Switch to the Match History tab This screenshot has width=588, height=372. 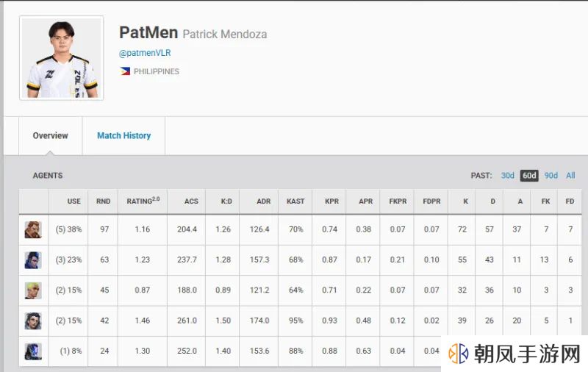[x=123, y=135]
